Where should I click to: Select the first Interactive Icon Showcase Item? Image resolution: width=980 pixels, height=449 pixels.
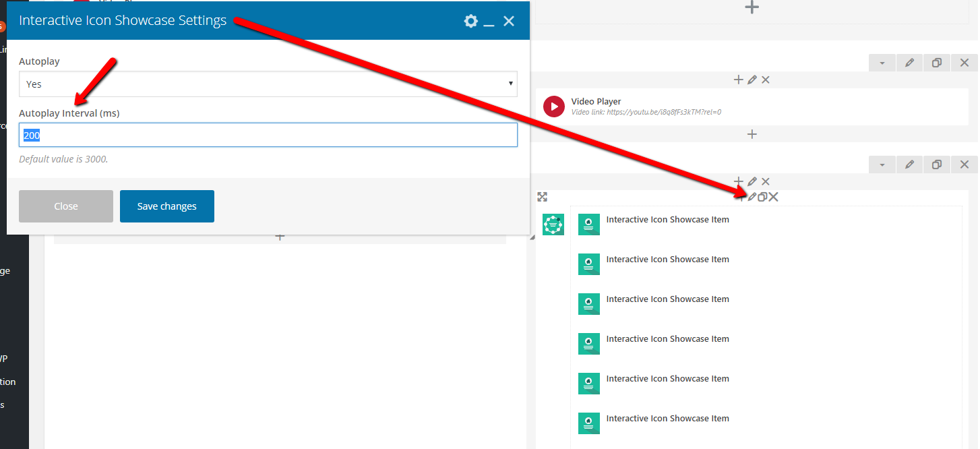coord(667,220)
